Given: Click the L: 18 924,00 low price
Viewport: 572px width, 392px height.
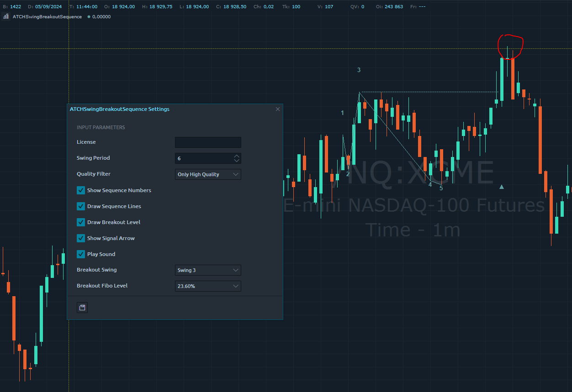Looking at the screenshot, I should (194, 6).
